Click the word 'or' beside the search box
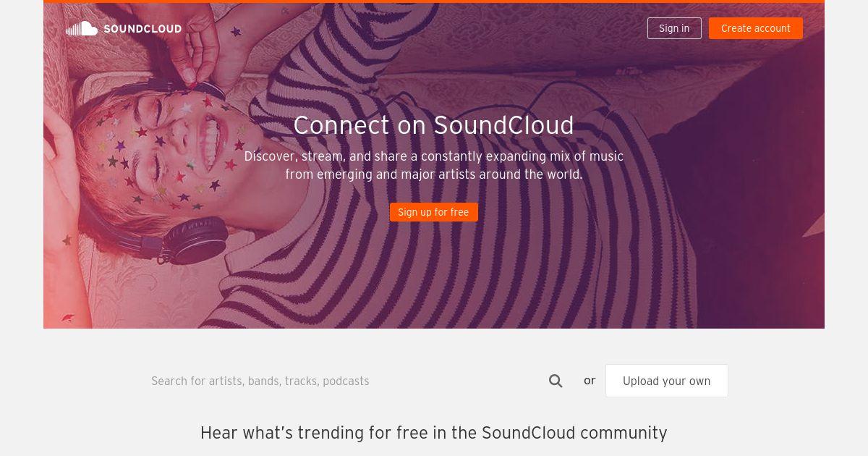 pos(590,381)
